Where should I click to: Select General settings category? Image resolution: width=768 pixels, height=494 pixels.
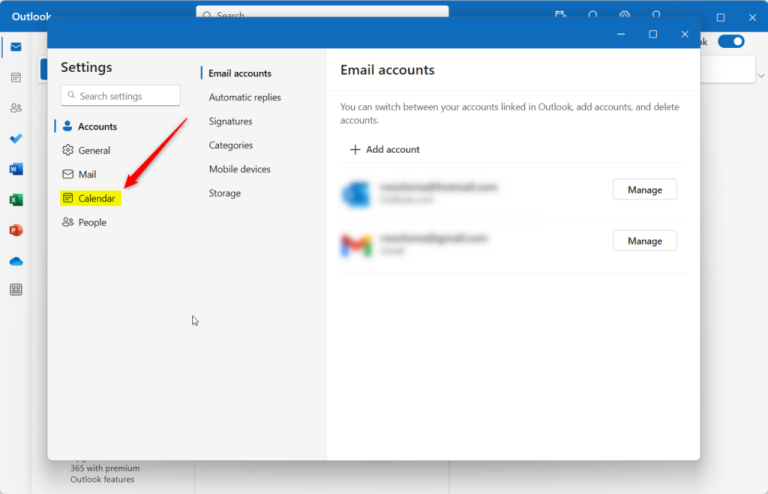[x=94, y=150]
